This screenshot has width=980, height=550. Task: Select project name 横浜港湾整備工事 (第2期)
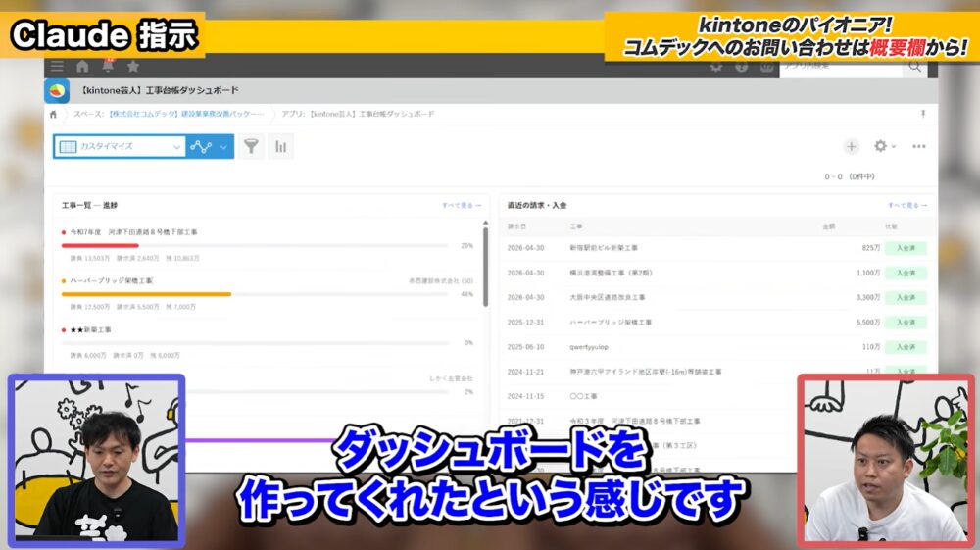click(611, 274)
